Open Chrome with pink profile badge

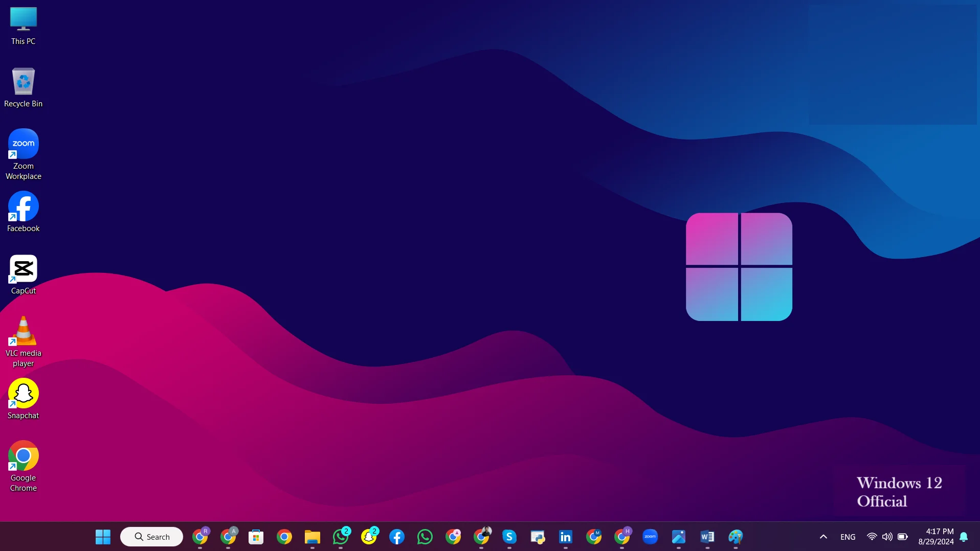(x=453, y=536)
